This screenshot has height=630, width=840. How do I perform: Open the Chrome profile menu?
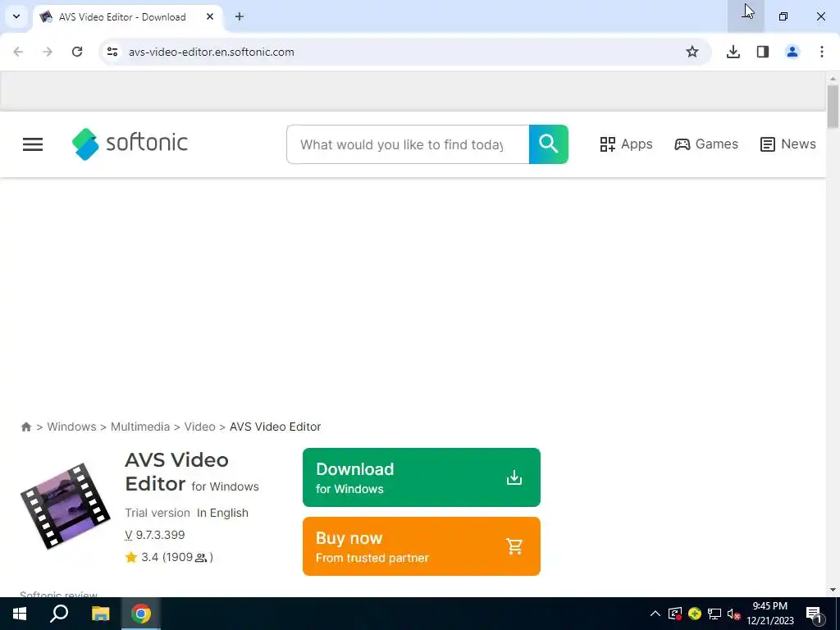[x=792, y=52]
